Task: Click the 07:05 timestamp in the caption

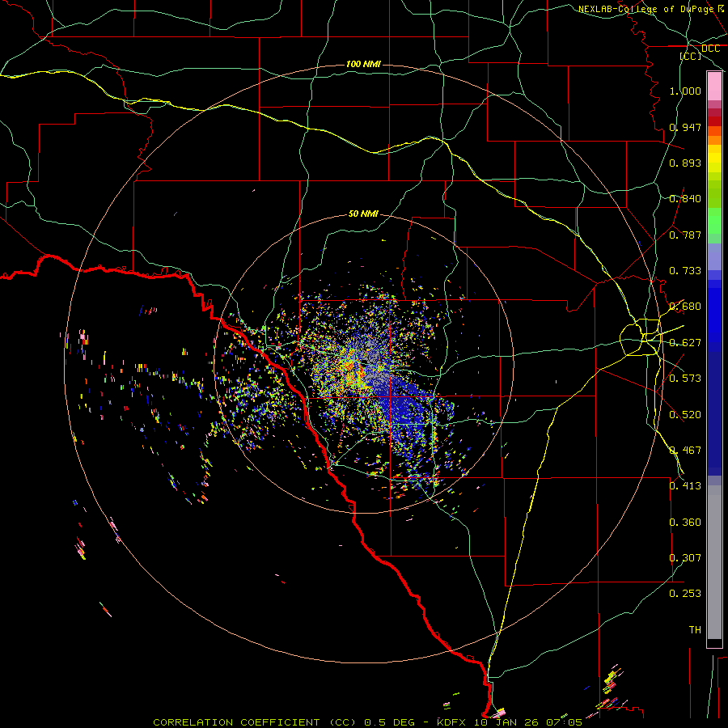Action: point(565,722)
